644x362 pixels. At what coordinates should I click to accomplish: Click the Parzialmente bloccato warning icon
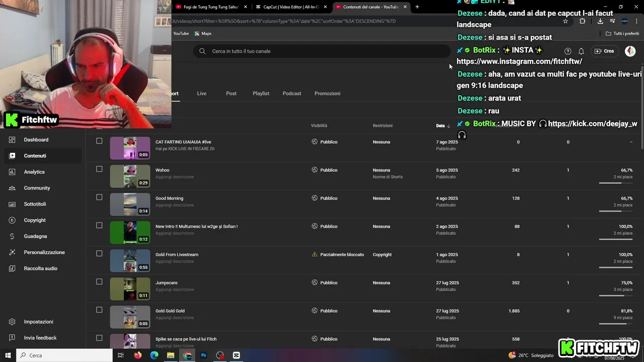click(x=314, y=254)
